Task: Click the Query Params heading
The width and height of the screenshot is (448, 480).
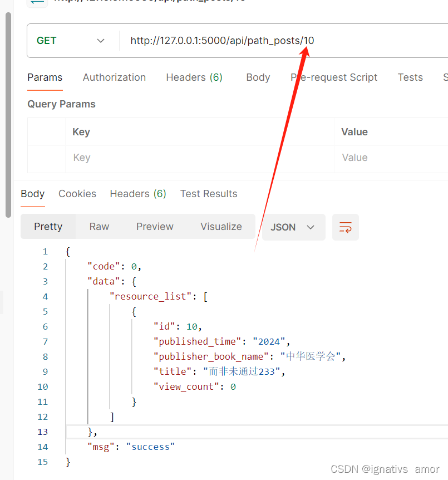Action: pos(62,104)
